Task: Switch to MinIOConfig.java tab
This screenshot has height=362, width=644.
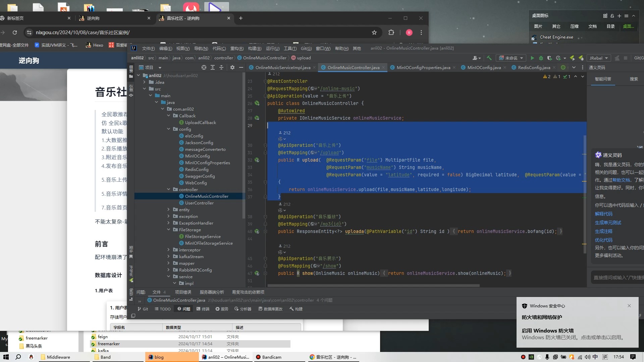Action: pyautogui.click(x=484, y=67)
